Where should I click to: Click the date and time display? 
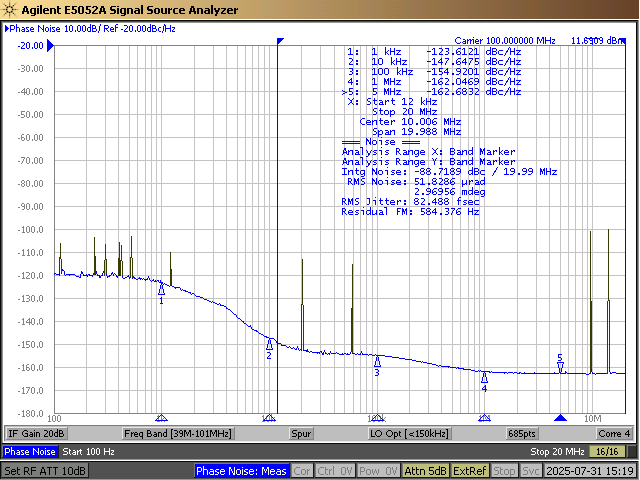pos(589,471)
